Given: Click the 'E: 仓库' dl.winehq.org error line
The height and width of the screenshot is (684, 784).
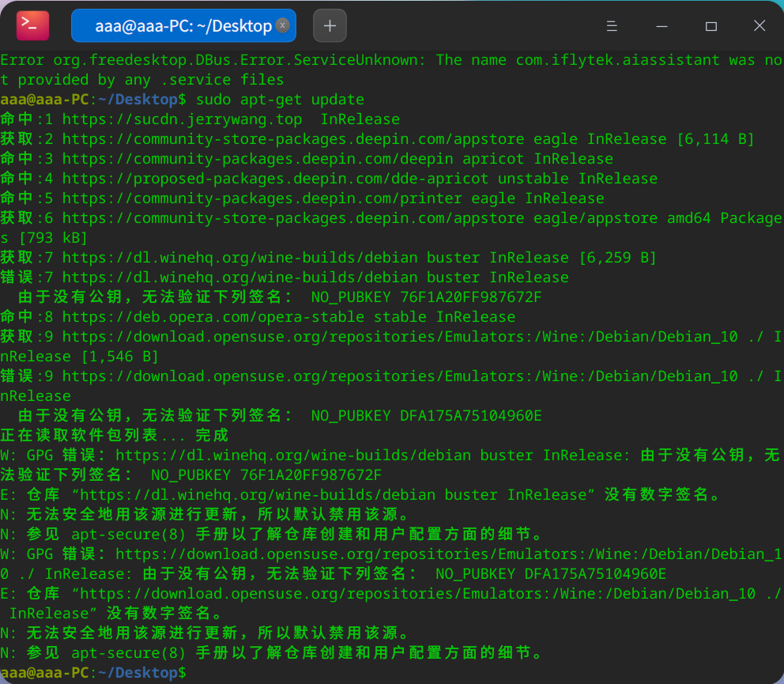Looking at the screenshot, I should [360, 495].
